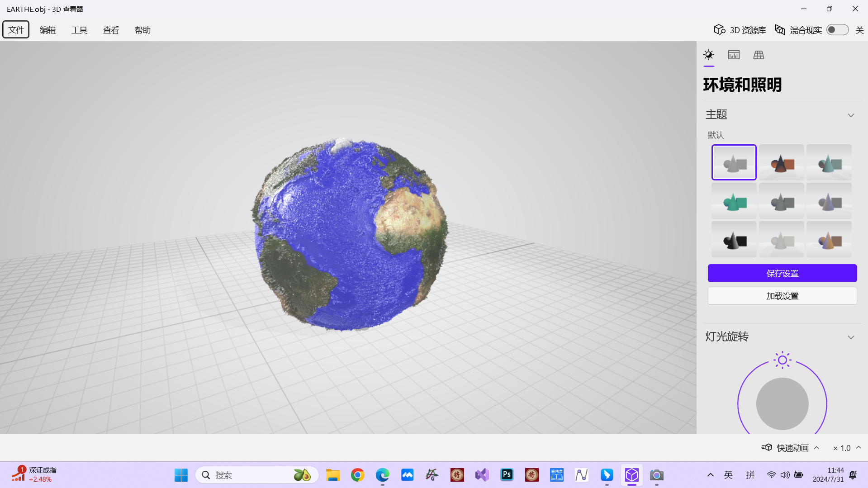
Task: Click the 加载设置 button
Action: 782,296
